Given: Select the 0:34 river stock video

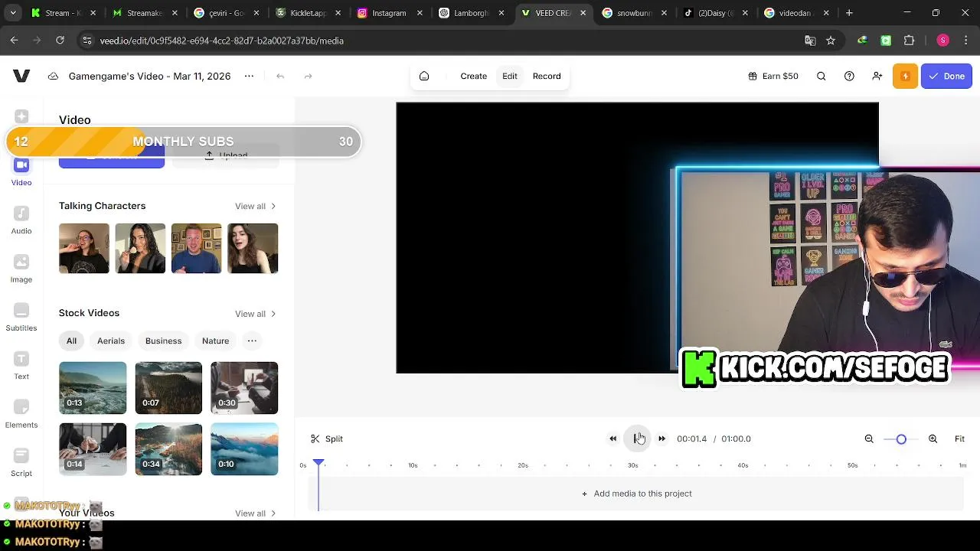Looking at the screenshot, I should coord(168,449).
